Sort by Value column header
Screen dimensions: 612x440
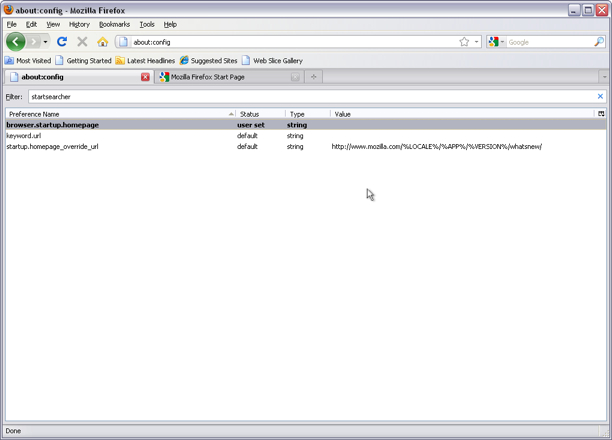coord(463,114)
